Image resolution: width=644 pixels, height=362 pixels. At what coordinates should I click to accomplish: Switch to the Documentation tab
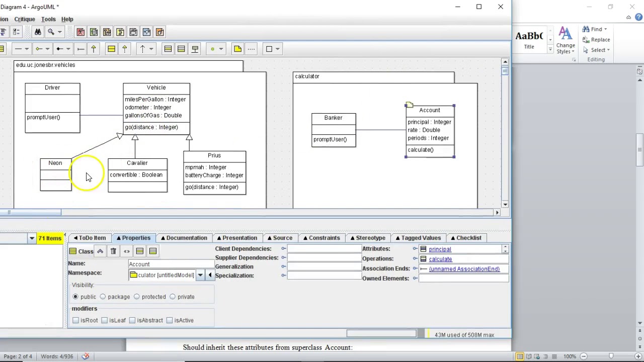(x=183, y=238)
